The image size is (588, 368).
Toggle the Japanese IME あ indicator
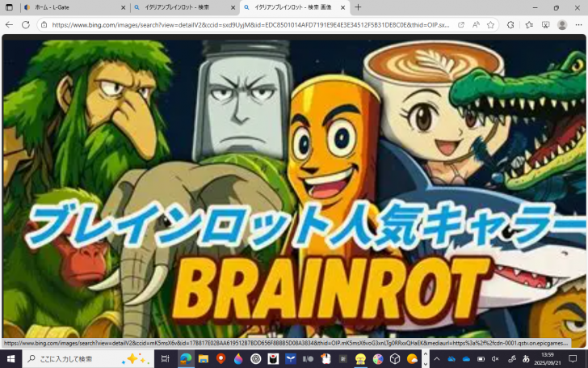[526, 358]
